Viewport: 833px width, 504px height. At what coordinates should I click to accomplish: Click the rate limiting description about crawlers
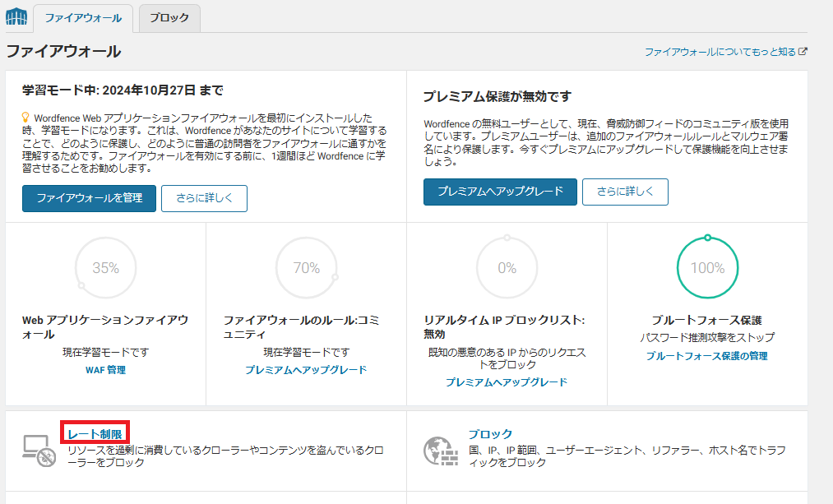pos(225,456)
